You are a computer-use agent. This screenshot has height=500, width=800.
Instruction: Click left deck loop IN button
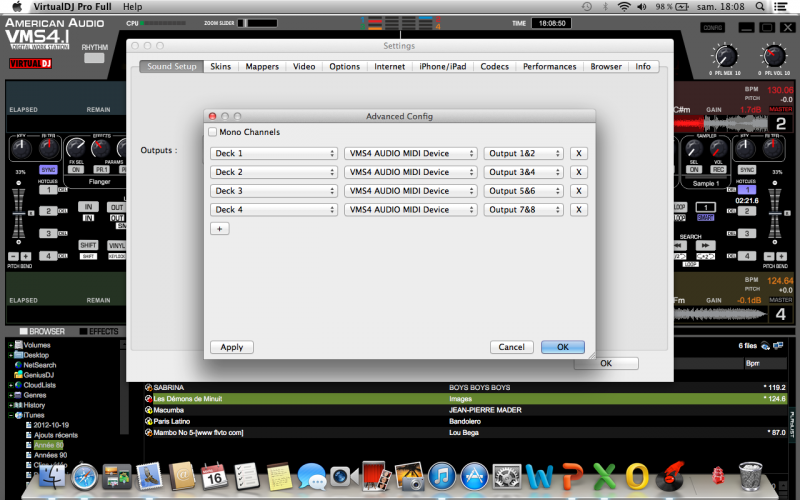click(88, 207)
